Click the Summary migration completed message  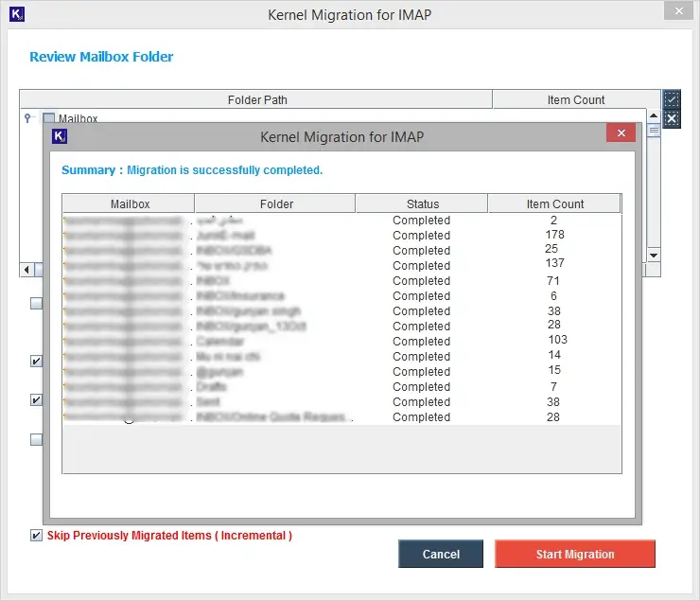pyautogui.click(x=192, y=170)
